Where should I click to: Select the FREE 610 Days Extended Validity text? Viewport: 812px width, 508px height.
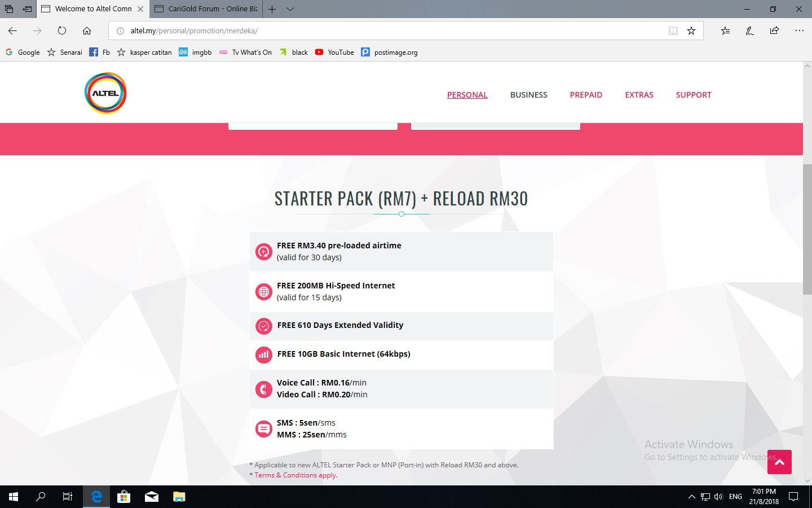[x=340, y=325]
